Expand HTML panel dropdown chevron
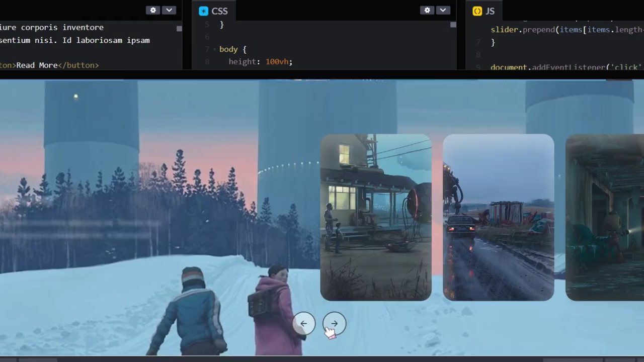This screenshot has width=644, height=362. click(x=169, y=10)
